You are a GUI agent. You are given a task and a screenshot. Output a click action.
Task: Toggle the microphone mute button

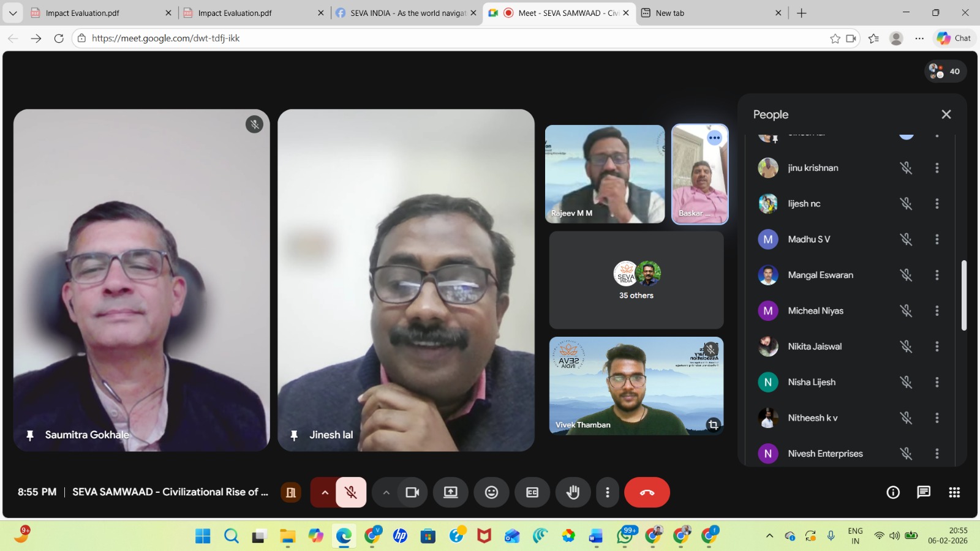pyautogui.click(x=351, y=492)
